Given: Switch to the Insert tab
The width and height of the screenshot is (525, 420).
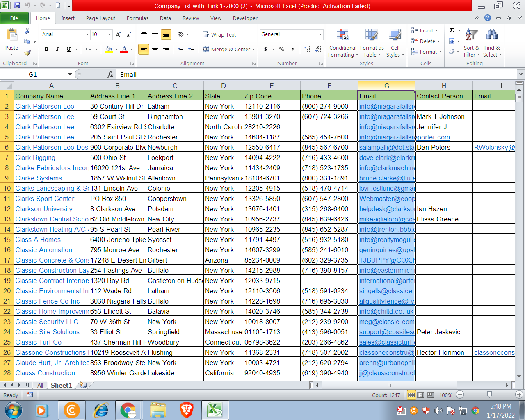Looking at the screenshot, I should point(68,18).
